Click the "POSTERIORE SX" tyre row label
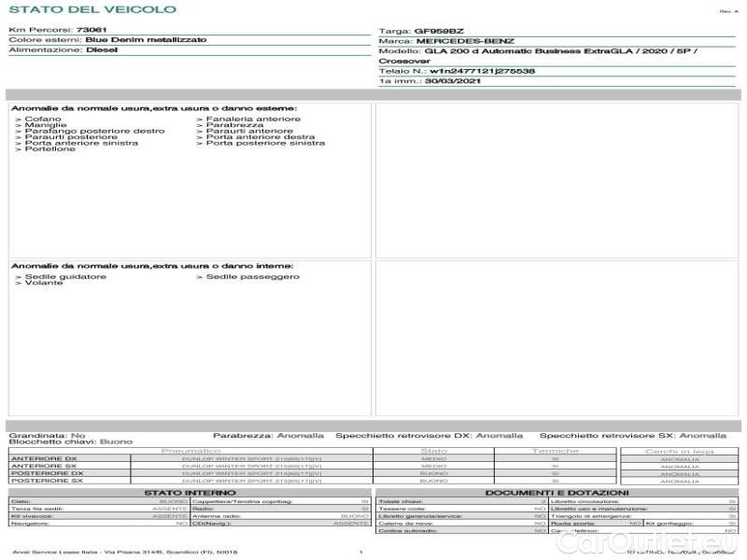Screen dimensions: 747x560 pyautogui.click(x=48, y=481)
